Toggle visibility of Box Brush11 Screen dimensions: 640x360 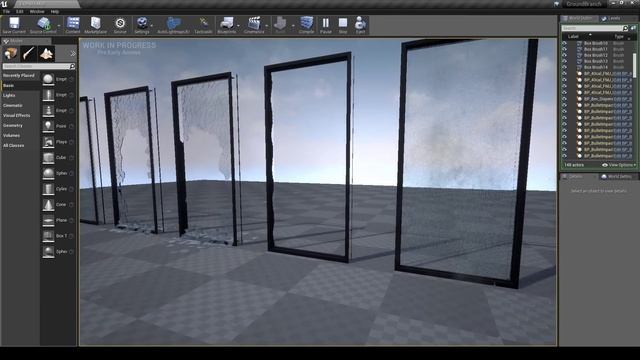pyautogui.click(x=564, y=49)
